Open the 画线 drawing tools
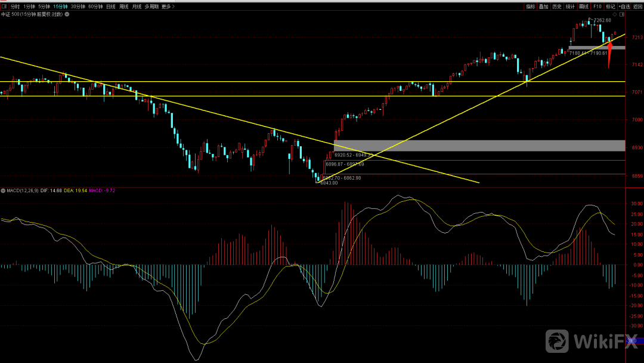 [x=583, y=7]
